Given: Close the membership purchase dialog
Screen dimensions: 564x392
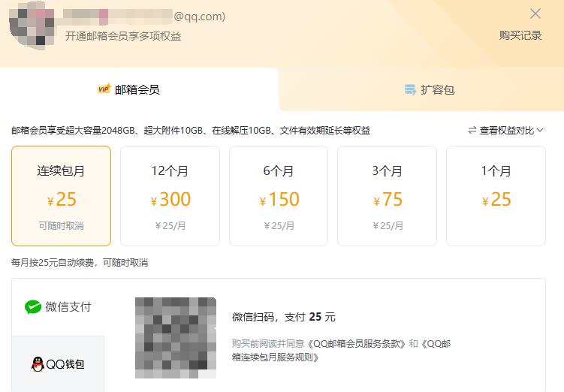Looking at the screenshot, I should click(535, 14).
